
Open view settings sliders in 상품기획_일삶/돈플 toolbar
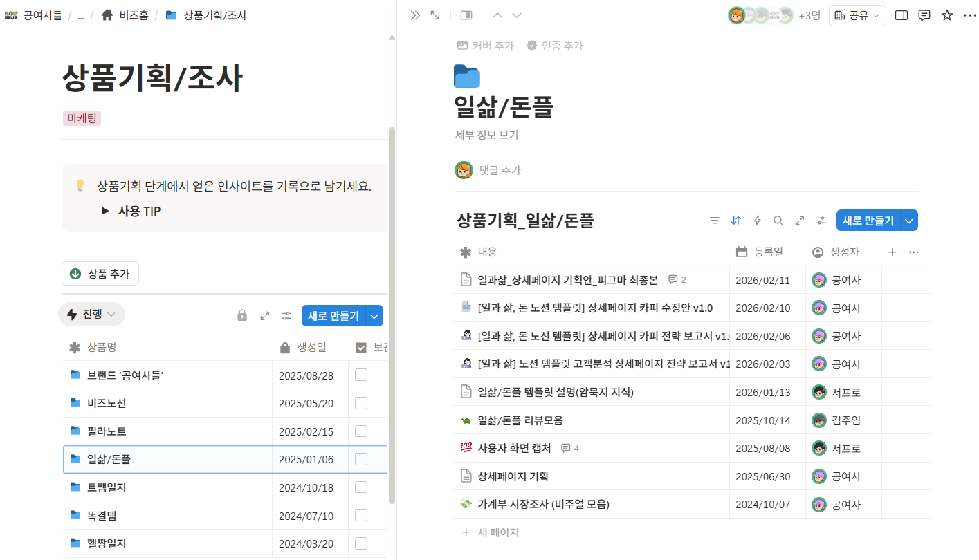[x=821, y=221]
